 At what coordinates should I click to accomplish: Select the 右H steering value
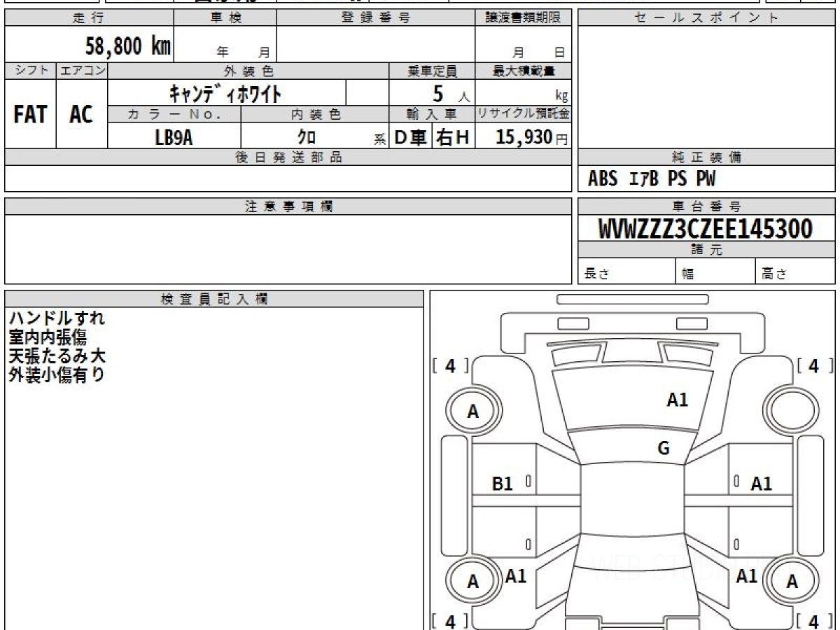pyautogui.click(x=453, y=137)
